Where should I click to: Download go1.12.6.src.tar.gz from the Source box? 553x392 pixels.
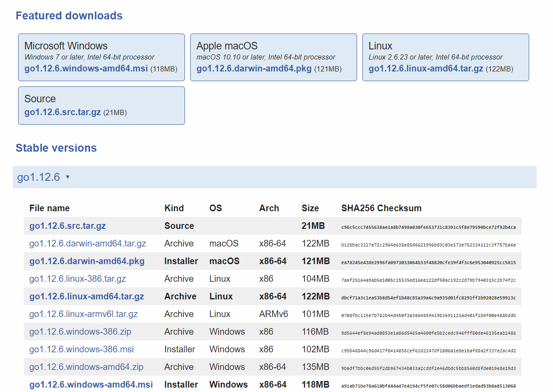(x=63, y=112)
